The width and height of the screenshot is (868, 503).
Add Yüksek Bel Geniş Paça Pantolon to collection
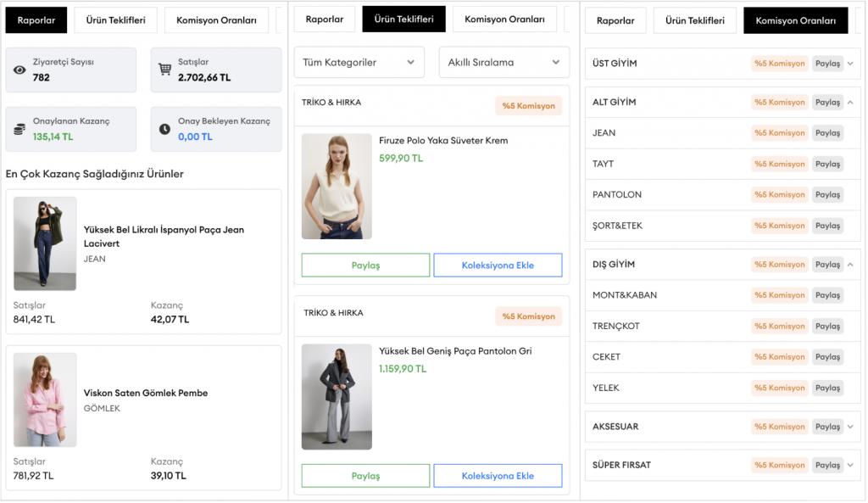498,476
